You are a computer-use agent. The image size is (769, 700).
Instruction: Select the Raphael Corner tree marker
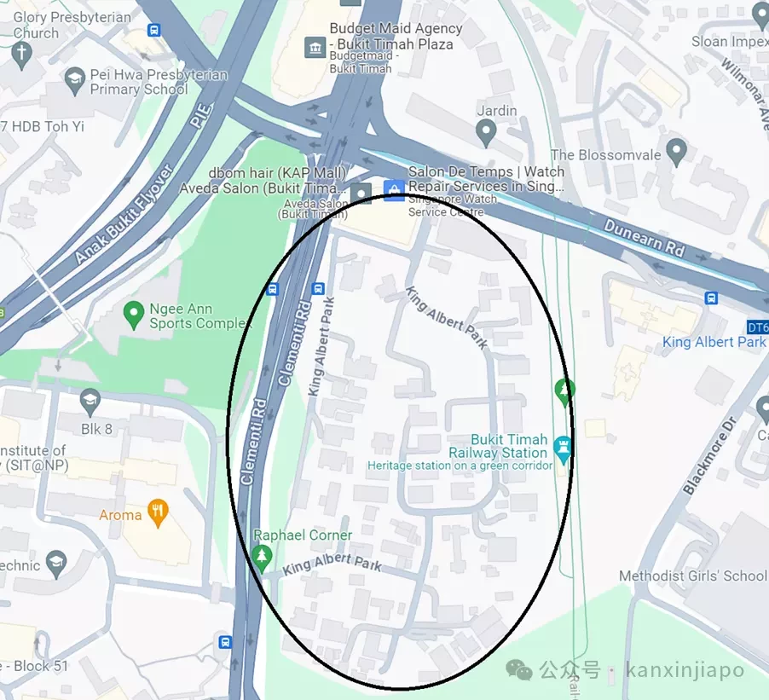tap(262, 558)
